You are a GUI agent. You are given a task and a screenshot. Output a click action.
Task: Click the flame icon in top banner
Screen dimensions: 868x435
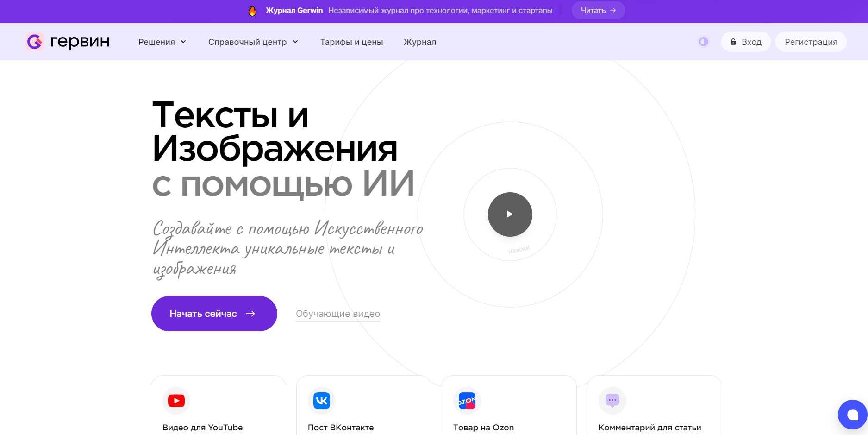(x=252, y=11)
